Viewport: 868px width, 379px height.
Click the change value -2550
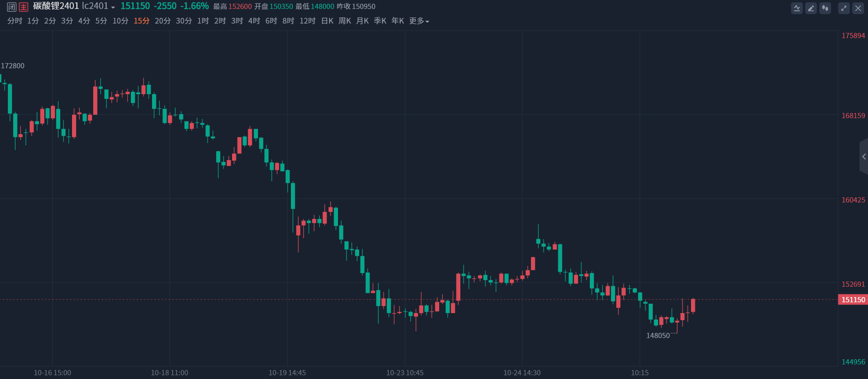coord(165,6)
